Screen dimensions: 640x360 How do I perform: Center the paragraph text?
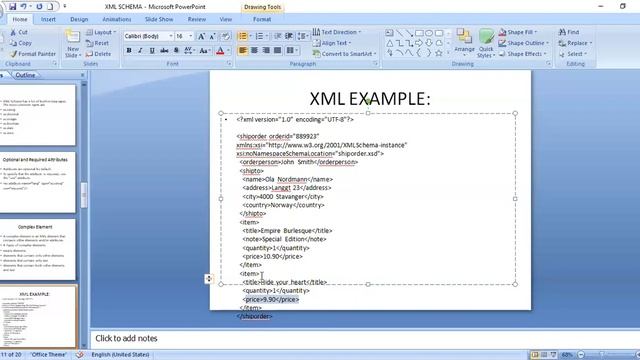(x=254, y=51)
